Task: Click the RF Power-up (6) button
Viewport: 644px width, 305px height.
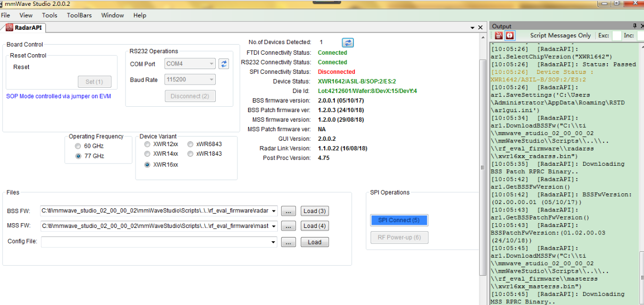Action: 399,238
